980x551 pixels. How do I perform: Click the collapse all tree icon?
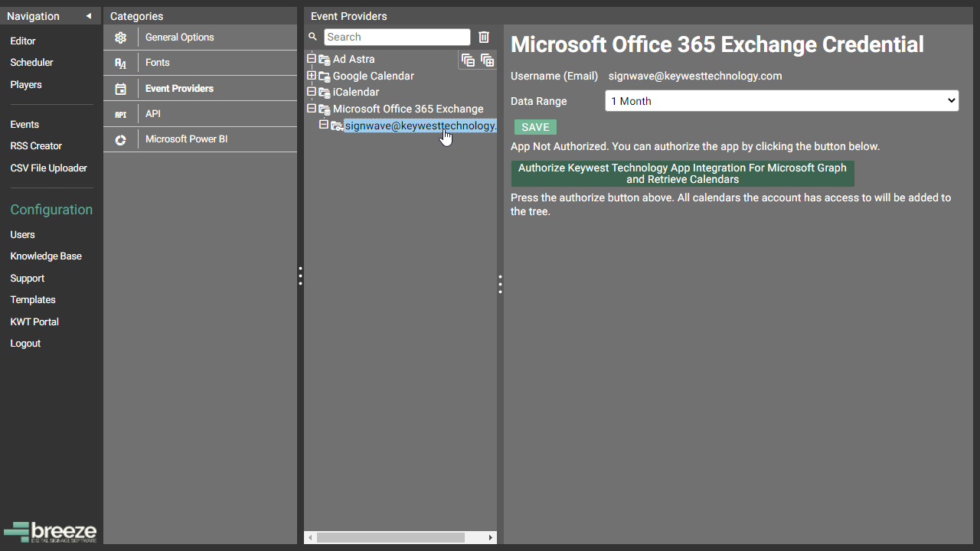click(468, 60)
